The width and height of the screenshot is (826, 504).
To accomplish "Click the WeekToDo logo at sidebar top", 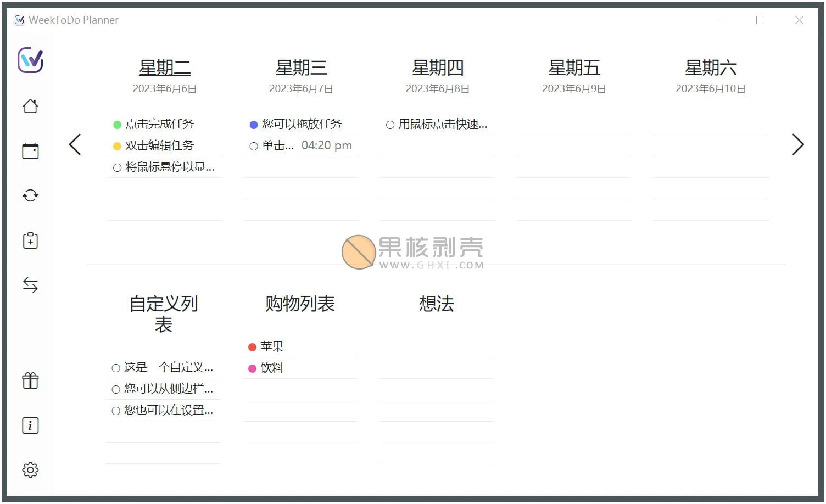I will click(x=31, y=61).
